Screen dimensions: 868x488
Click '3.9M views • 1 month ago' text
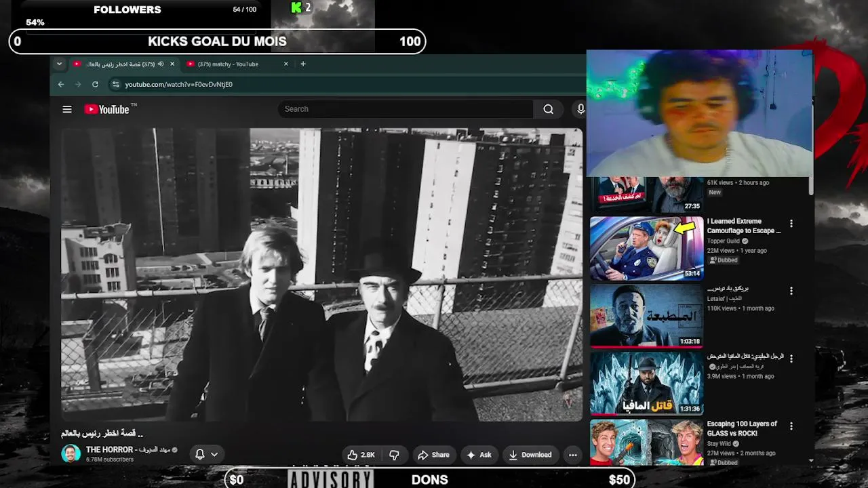[x=741, y=376]
